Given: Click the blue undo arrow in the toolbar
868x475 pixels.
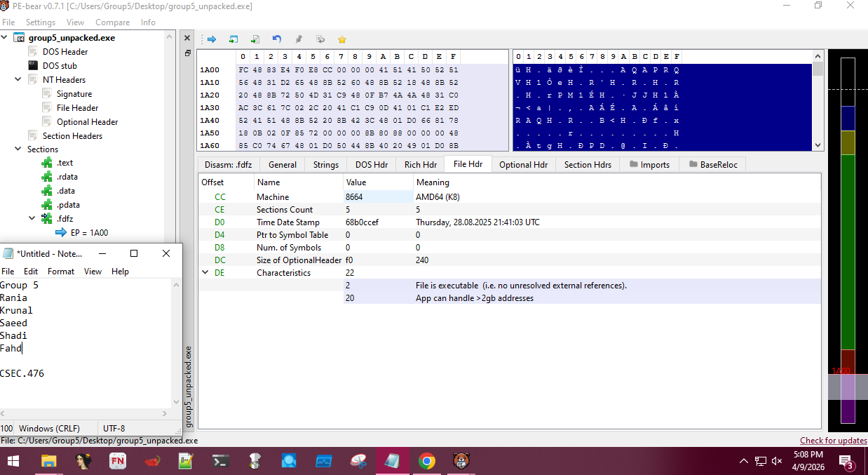Looking at the screenshot, I should tap(277, 39).
